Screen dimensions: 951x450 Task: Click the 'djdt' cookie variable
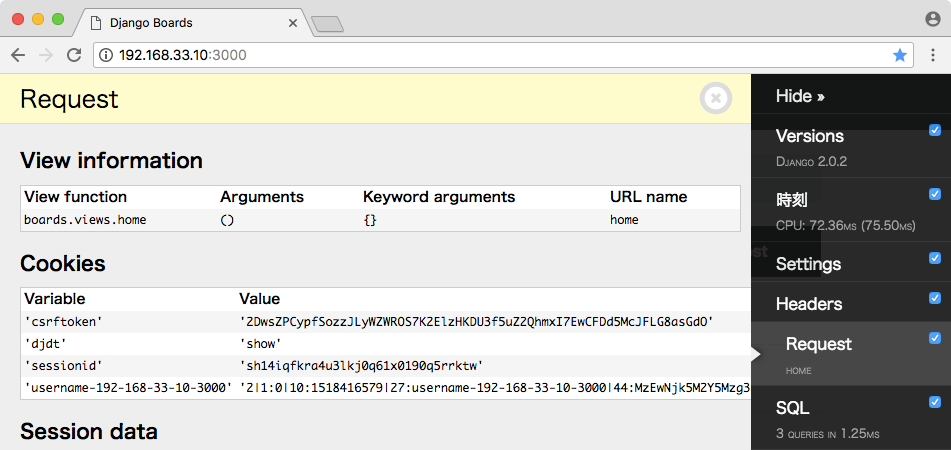pos(45,344)
